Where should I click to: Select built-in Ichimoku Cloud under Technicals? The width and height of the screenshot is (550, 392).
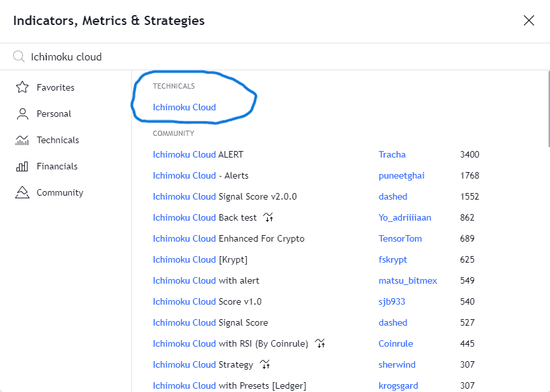(x=184, y=107)
